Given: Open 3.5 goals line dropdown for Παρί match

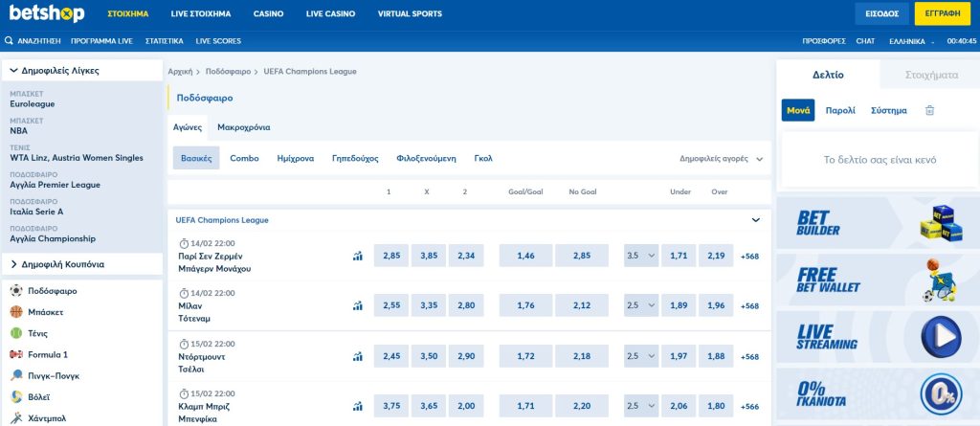Looking at the screenshot, I should point(640,256).
